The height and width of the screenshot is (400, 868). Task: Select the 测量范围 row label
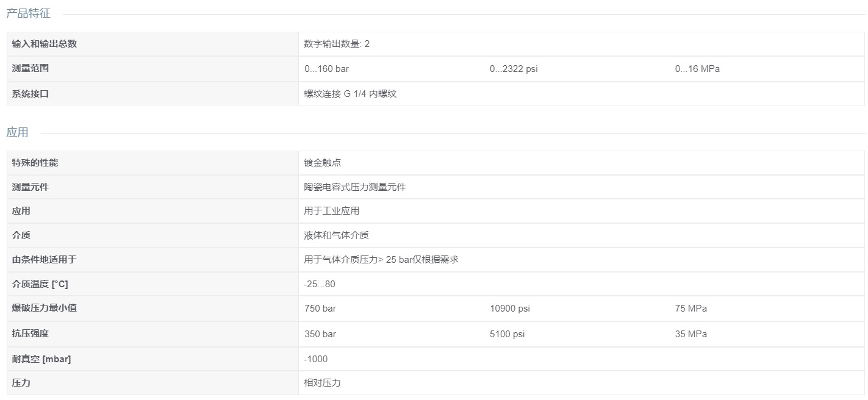coord(30,68)
